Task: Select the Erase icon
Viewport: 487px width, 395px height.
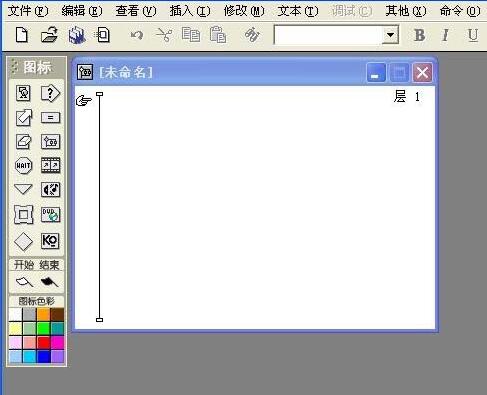Action: click(23, 142)
